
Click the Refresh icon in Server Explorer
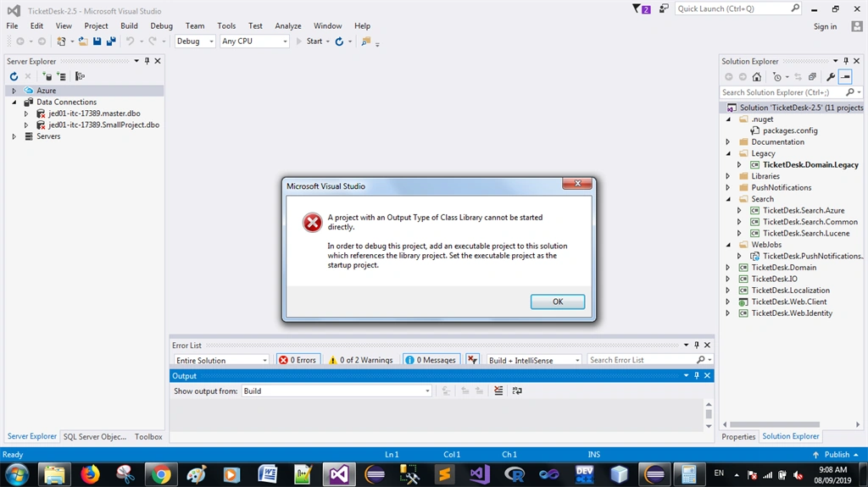[14, 76]
